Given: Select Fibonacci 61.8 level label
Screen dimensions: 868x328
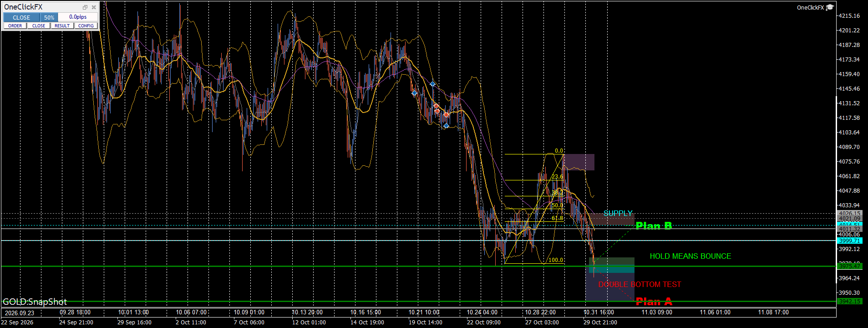Looking at the screenshot, I should coord(557,218).
